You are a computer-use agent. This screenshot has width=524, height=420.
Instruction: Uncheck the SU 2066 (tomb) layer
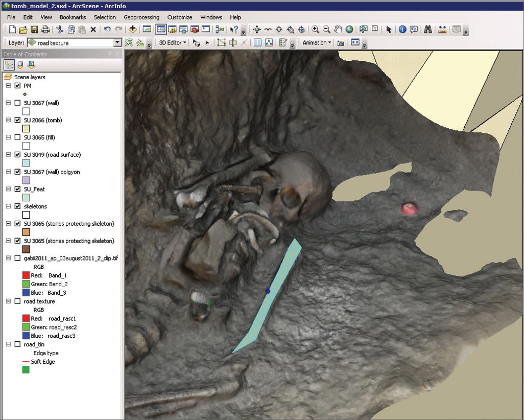[18, 120]
